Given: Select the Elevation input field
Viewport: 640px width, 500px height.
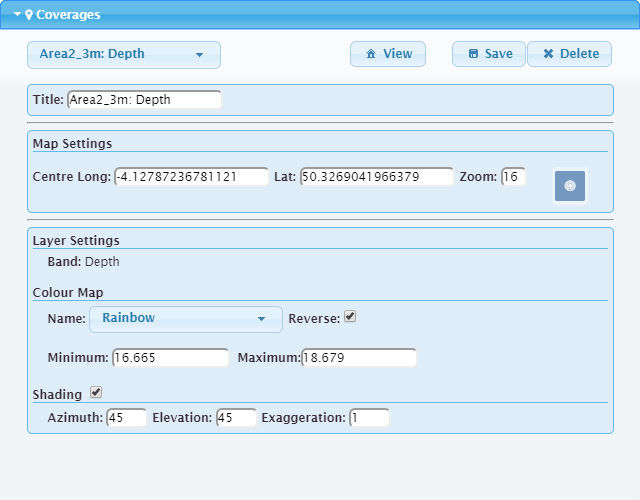Looking at the screenshot, I should pyautogui.click(x=236, y=418).
